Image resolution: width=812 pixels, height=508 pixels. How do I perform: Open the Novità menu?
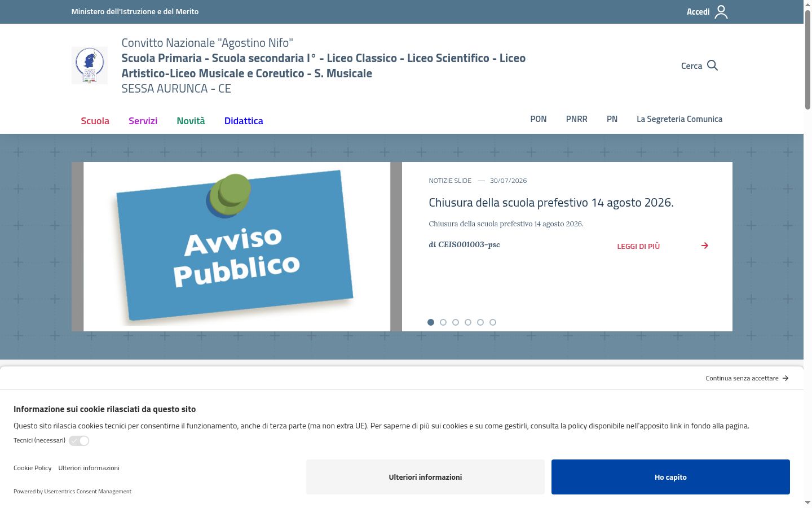click(x=191, y=121)
